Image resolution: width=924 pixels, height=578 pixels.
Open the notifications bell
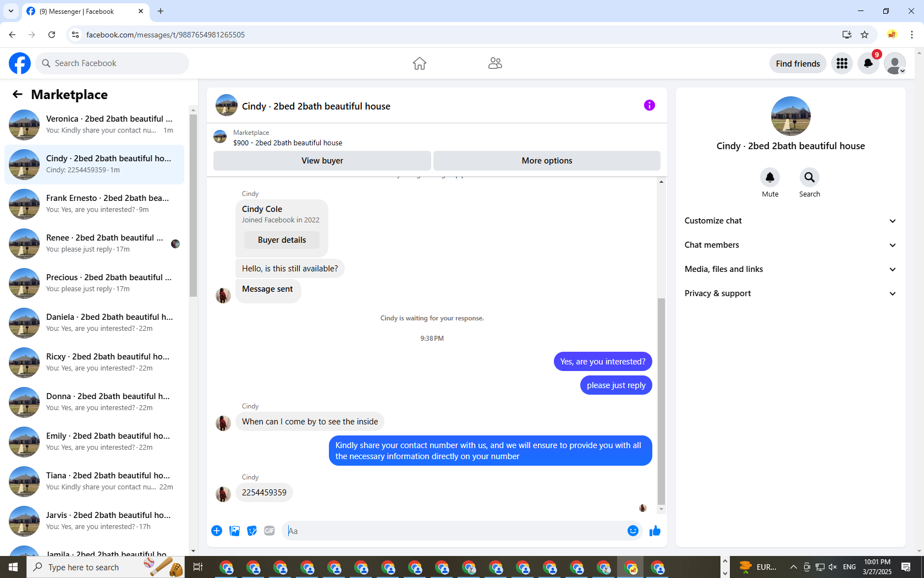coord(868,63)
